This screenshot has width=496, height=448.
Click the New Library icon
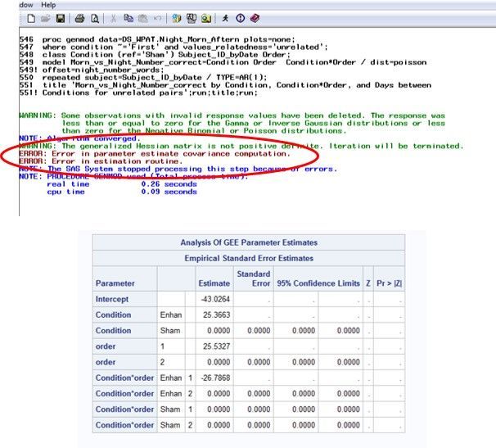pos(178,17)
